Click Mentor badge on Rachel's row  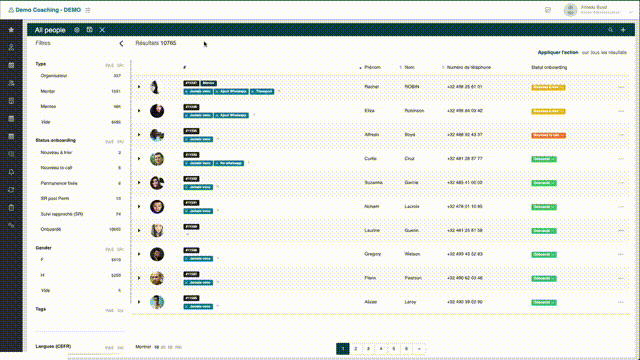click(x=209, y=83)
